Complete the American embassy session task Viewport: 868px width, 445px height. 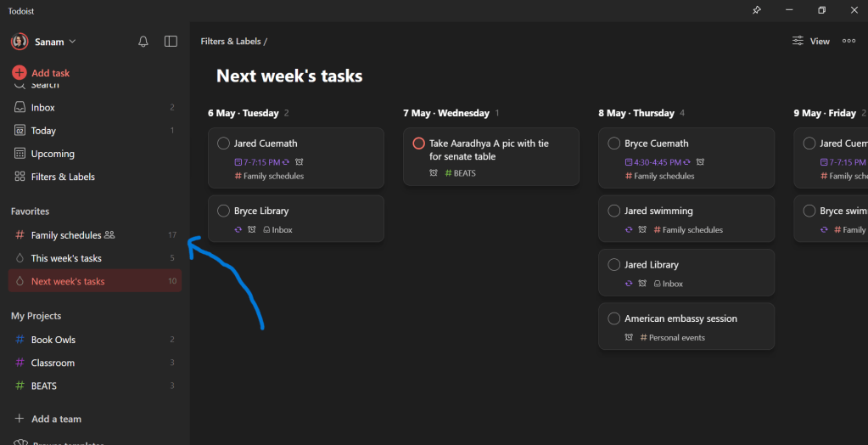614,318
